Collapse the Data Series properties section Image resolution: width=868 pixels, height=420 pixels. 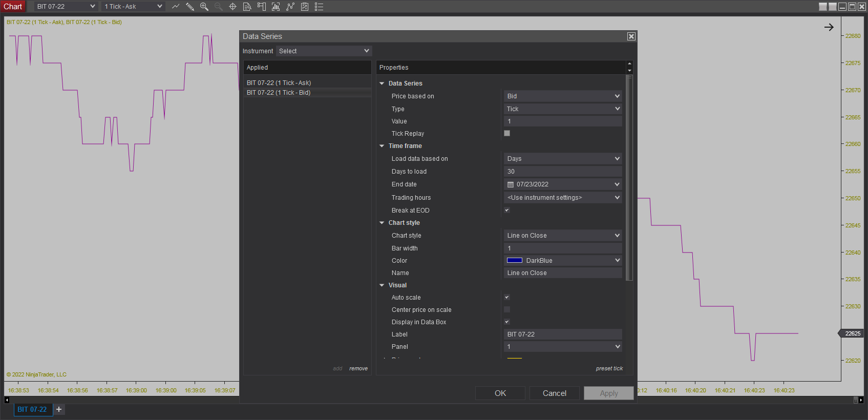[382, 83]
